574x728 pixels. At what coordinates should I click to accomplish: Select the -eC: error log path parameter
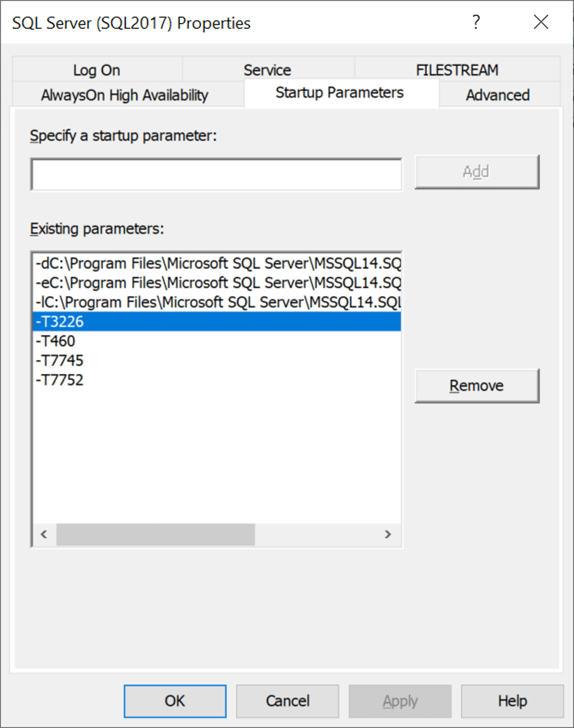(217, 282)
